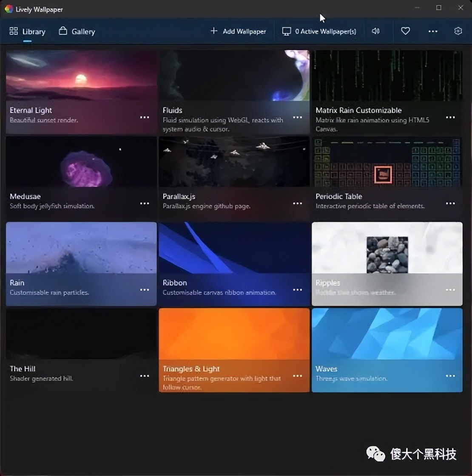Select the Periodic Table thumbnail
Screen dimensions: 472x476
[387, 161]
